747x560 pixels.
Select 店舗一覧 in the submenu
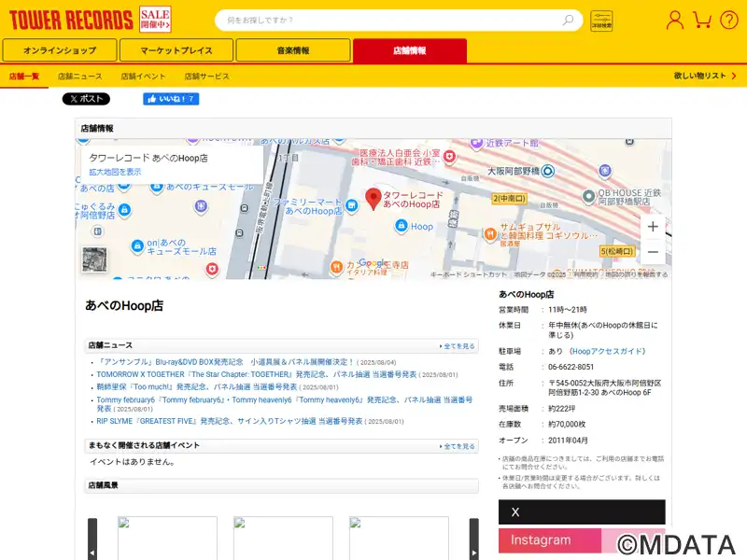click(x=24, y=77)
